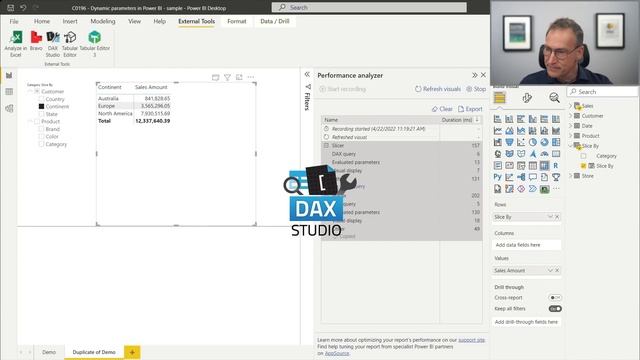Image resolution: width=640 pixels, height=360 pixels.
Task: Open the Home ribbon tab
Action: (42, 21)
